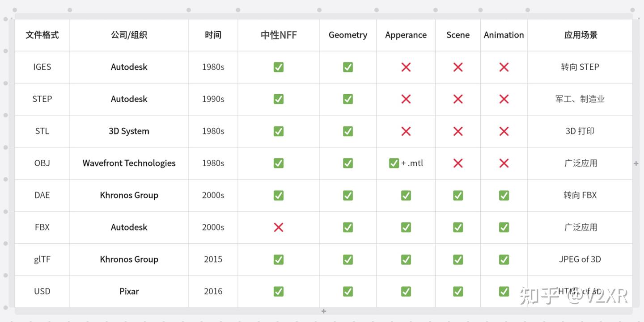644x322 pixels.
Task: Select the 应用场景 column header
Action: (580, 35)
